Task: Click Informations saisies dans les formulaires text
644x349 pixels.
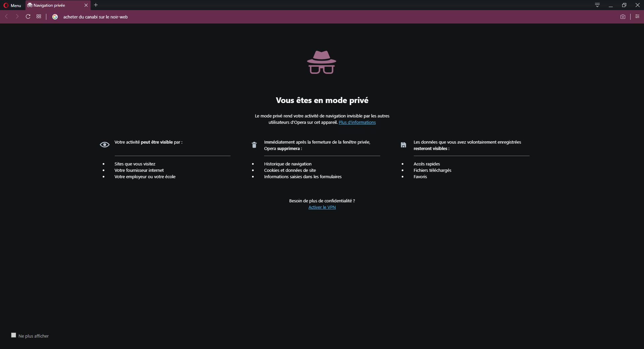Action: tap(303, 177)
